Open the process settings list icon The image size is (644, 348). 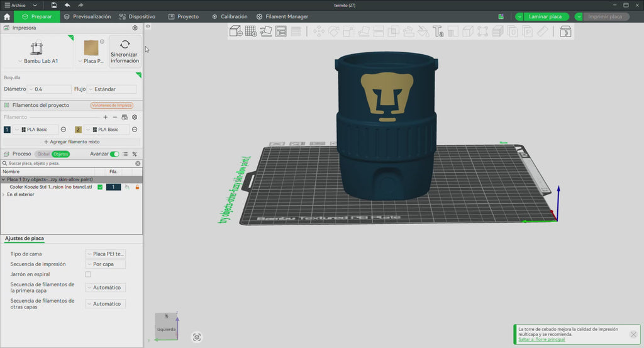pos(125,154)
